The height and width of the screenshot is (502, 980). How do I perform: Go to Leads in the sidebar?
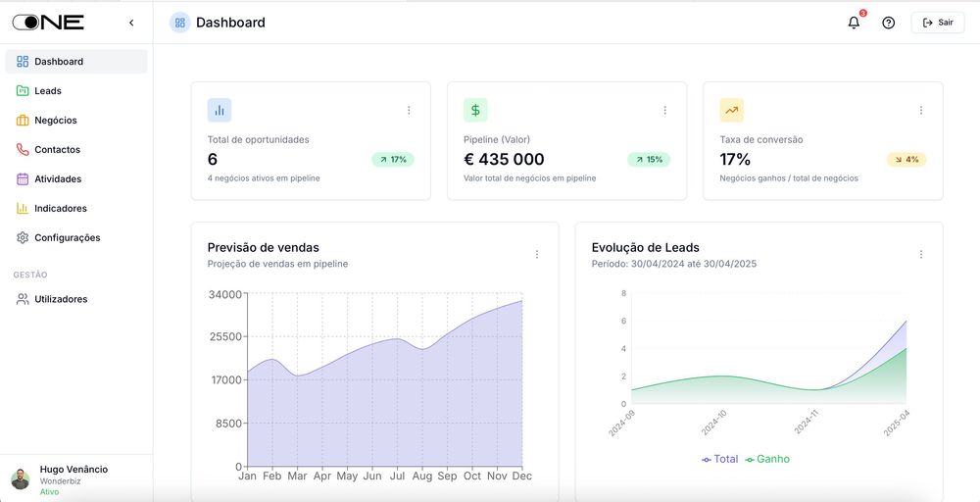47,91
